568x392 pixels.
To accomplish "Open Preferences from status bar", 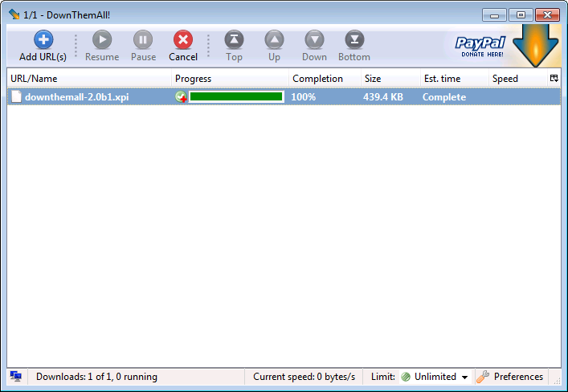I will tap(510, 377).
